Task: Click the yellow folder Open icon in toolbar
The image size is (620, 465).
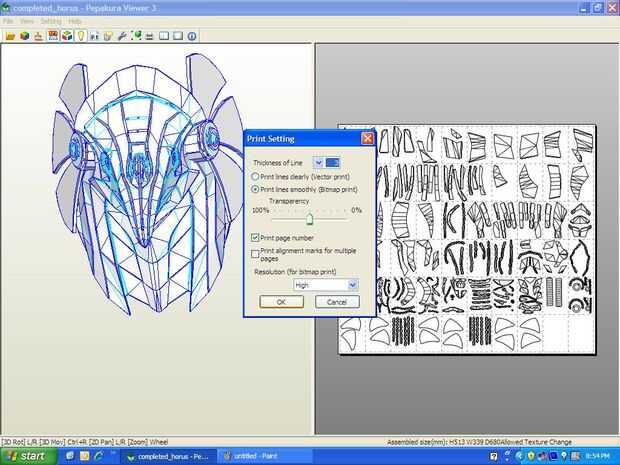Action: coord(10,36)
